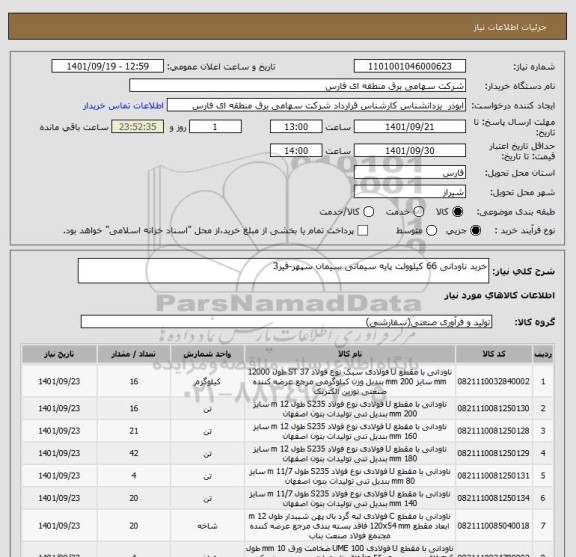Viewport: 576px width, 557px height.
Task: Click the نام کالا column header
Action: point(350,354)
